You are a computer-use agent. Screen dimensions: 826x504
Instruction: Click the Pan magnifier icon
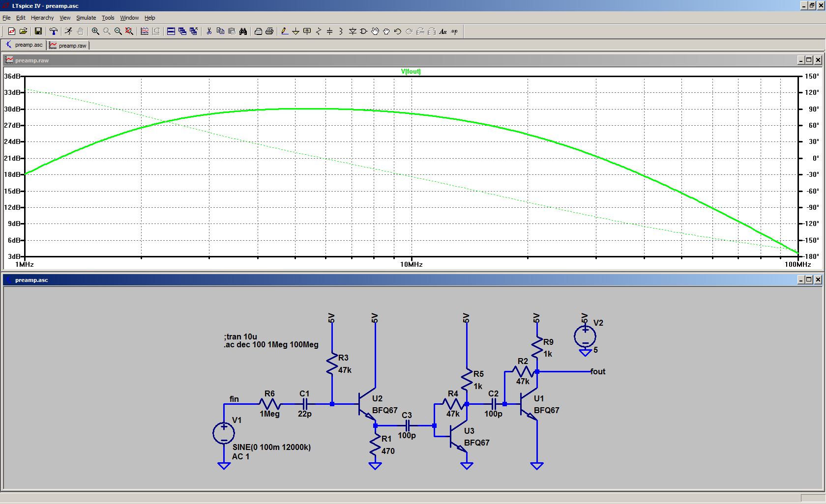pos(107,31)
